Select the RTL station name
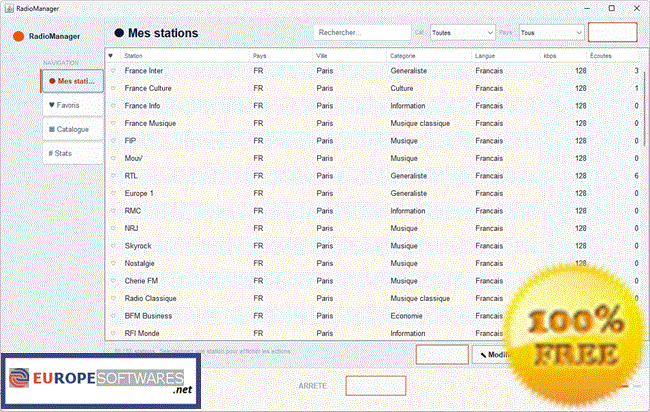The image size is (650, 412). pos(131,176)
